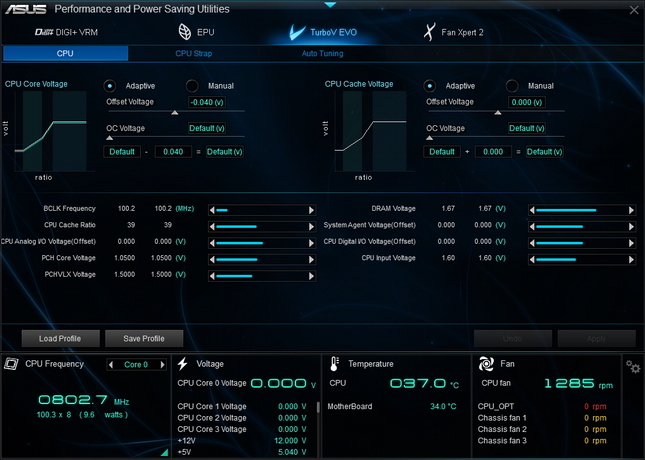Click the Load Profile button

tap(60, 339)
